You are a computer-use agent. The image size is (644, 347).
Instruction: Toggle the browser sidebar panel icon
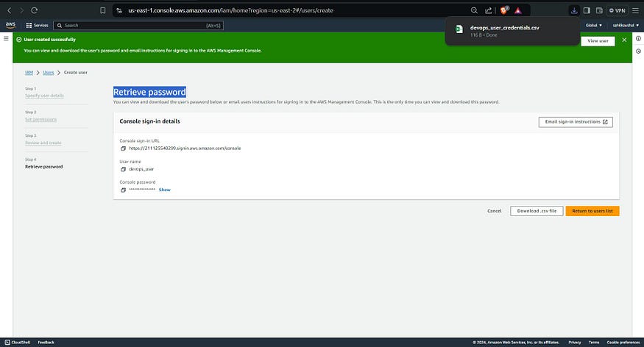(587, 11)
